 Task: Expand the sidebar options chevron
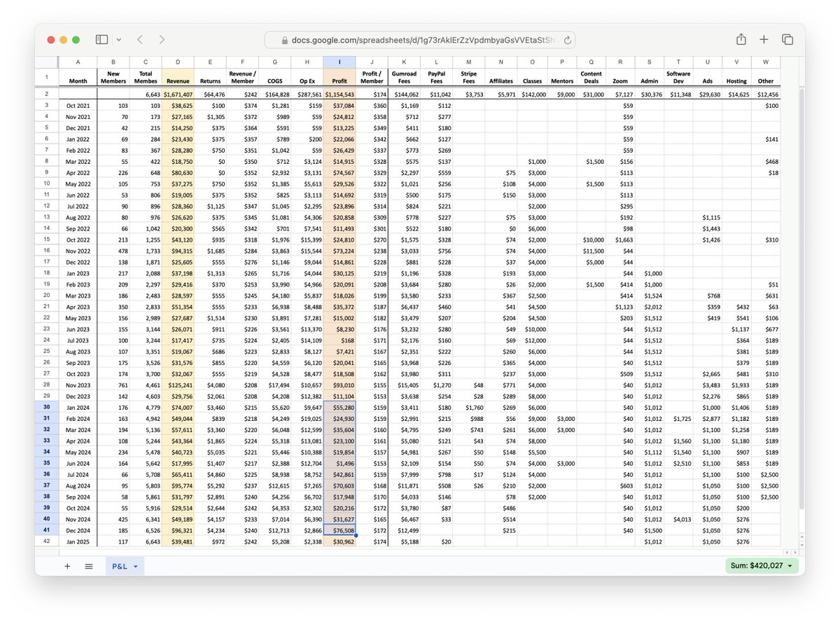pos(119,40)
